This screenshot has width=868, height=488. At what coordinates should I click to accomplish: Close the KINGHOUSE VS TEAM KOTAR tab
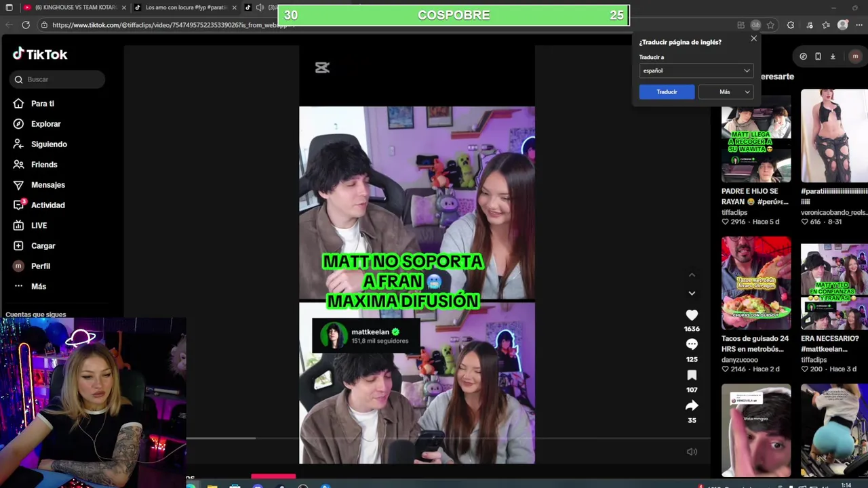click(x=124, y=7)
